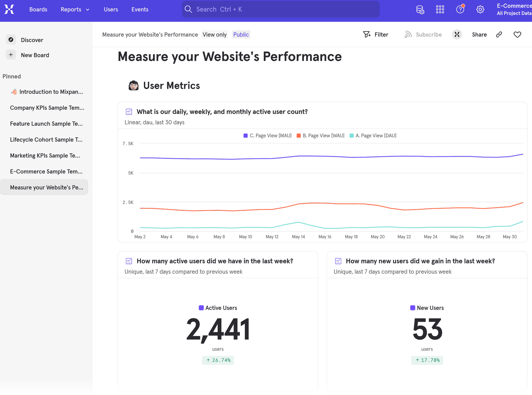The height and width of the screenshot is (395, 532).
Task: Click inside the Search field
Action: [x=280, y=9]
